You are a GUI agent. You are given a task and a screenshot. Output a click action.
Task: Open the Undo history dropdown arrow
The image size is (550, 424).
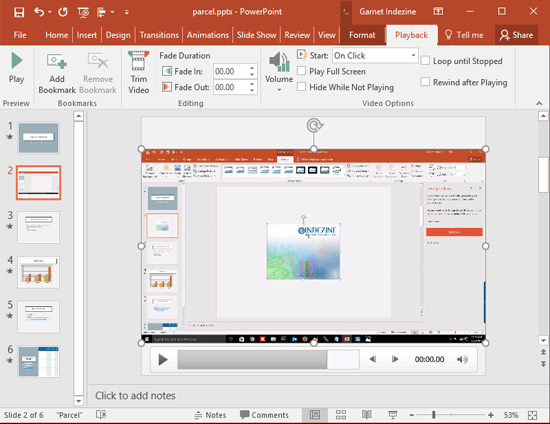click(x=50, y=12)
